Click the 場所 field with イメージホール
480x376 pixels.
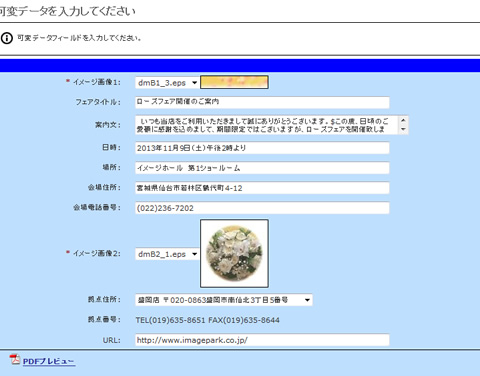pos(262,168)
